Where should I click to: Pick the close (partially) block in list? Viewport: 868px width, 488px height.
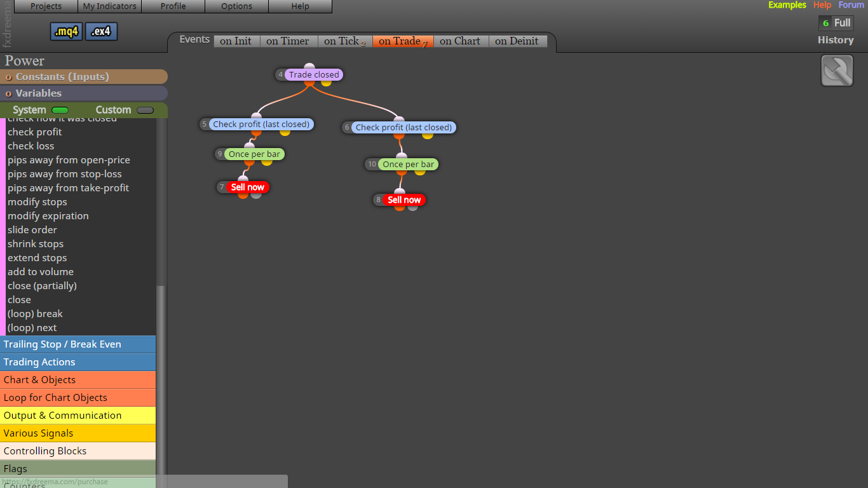[x=42, y=286]
